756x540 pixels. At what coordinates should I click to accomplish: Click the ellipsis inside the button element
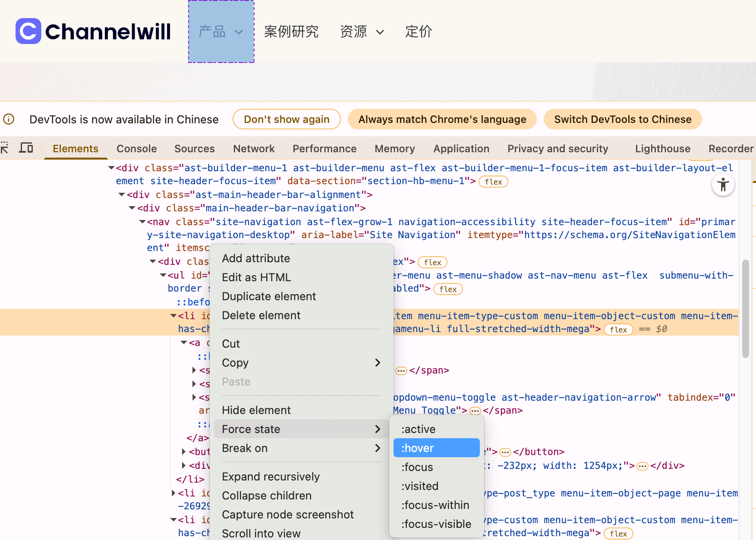505,452
